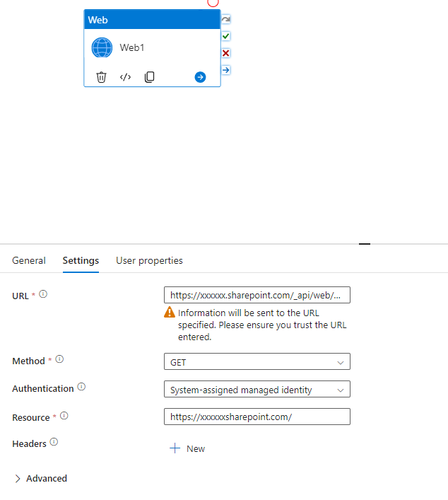448x500 pixels.
Task: Click the Resource input field
Action: point(257,417)
